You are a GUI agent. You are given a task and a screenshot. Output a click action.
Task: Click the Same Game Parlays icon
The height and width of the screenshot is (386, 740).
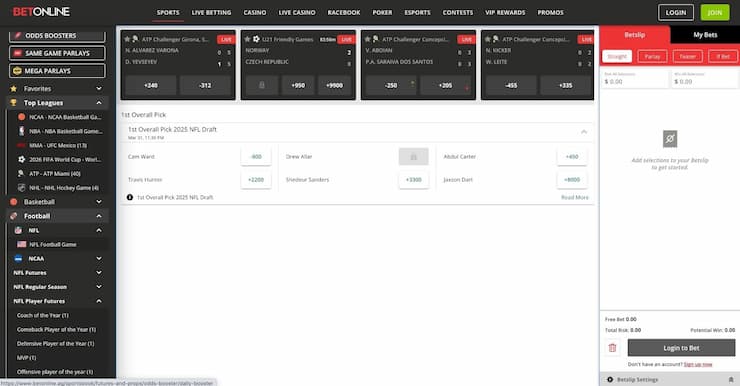tap(17, 53)
